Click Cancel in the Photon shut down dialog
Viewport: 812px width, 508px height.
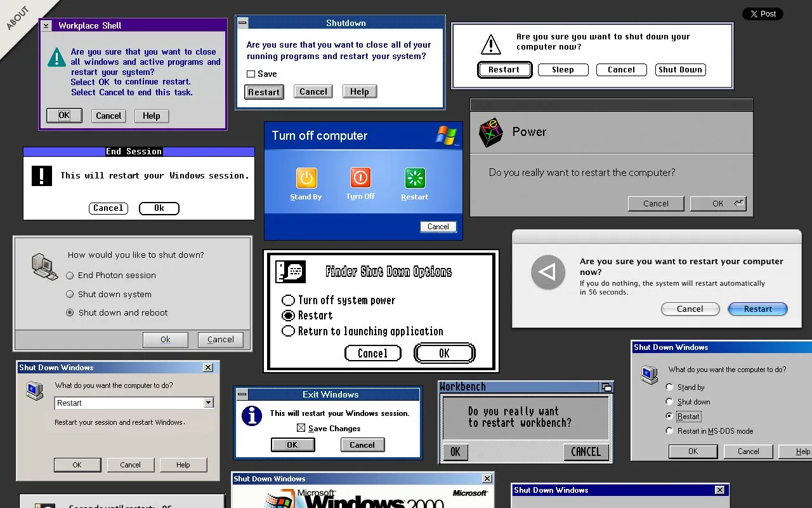click(x=221, y=340)
